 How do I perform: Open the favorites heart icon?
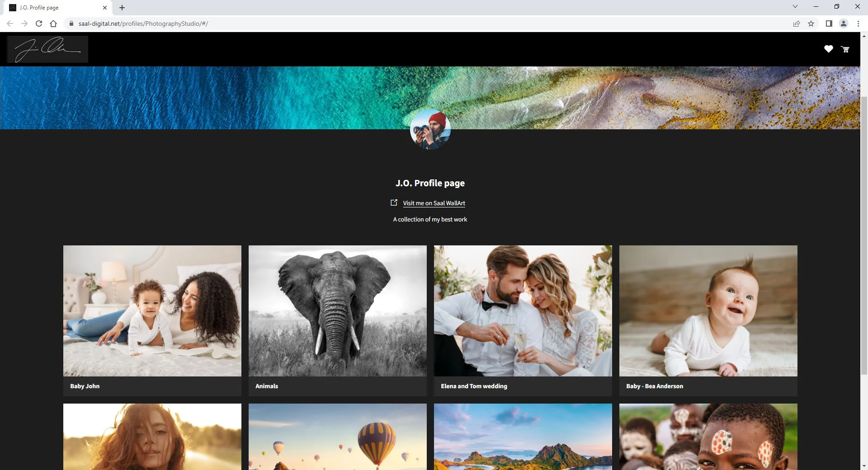point(828,49)
